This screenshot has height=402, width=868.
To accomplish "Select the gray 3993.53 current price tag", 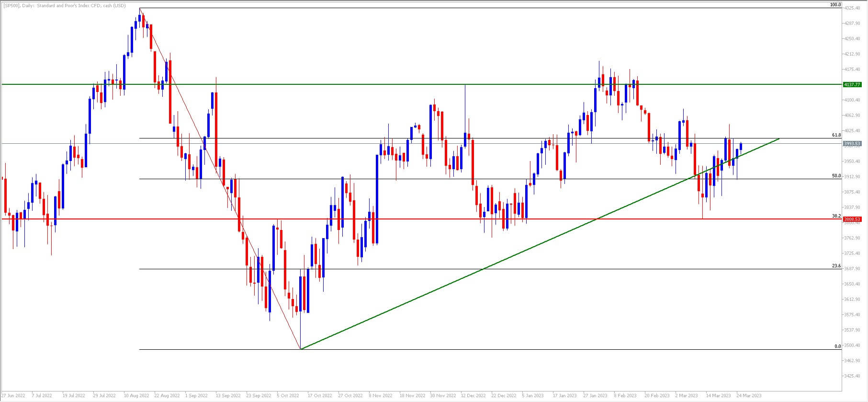I will coord(852,143).
